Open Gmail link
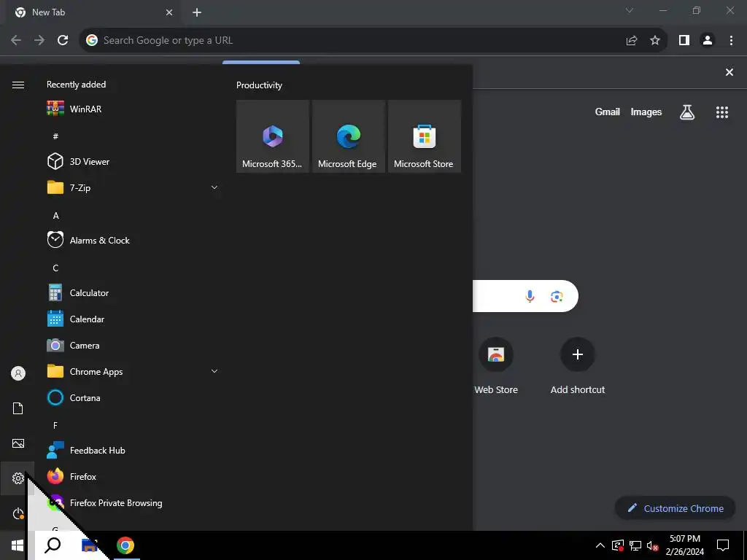Image resolution: width=747 pixels, height=560 pixels. tap(607, 112)
